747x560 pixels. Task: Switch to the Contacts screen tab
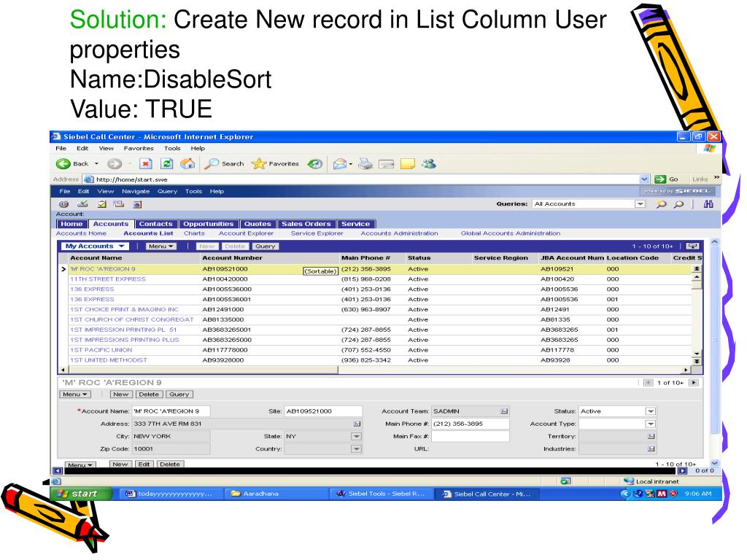tap(156, 224)
